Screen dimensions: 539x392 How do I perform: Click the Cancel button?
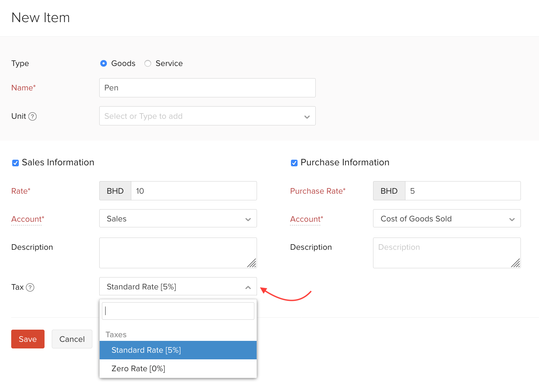point(72,339)
